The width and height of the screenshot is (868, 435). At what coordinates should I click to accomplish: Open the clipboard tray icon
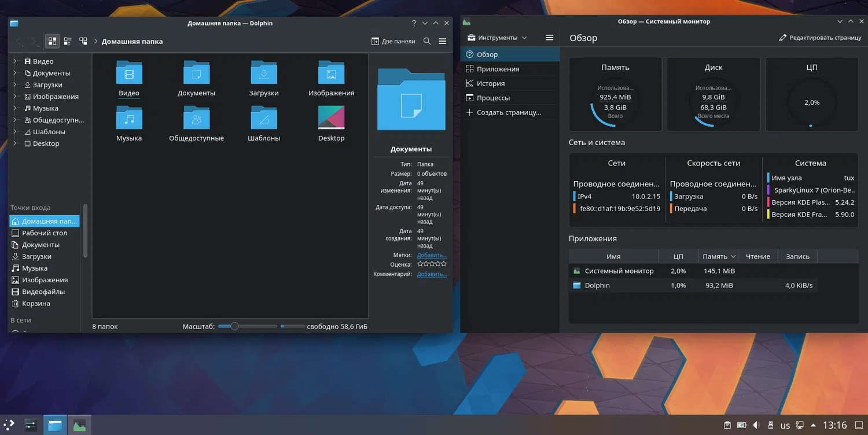pos(727,426)
